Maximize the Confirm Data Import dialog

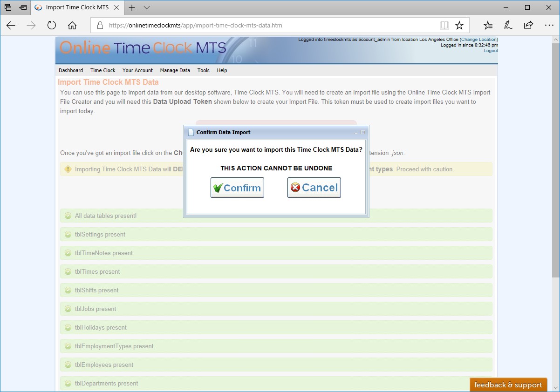pyautogui.click(x=363, y=132)
